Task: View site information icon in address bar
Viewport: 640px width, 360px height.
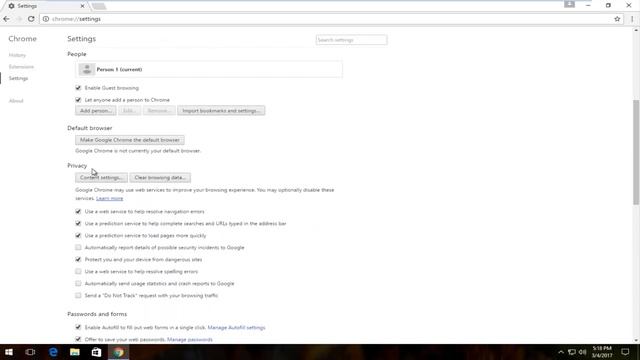Action: pos(46,19)
